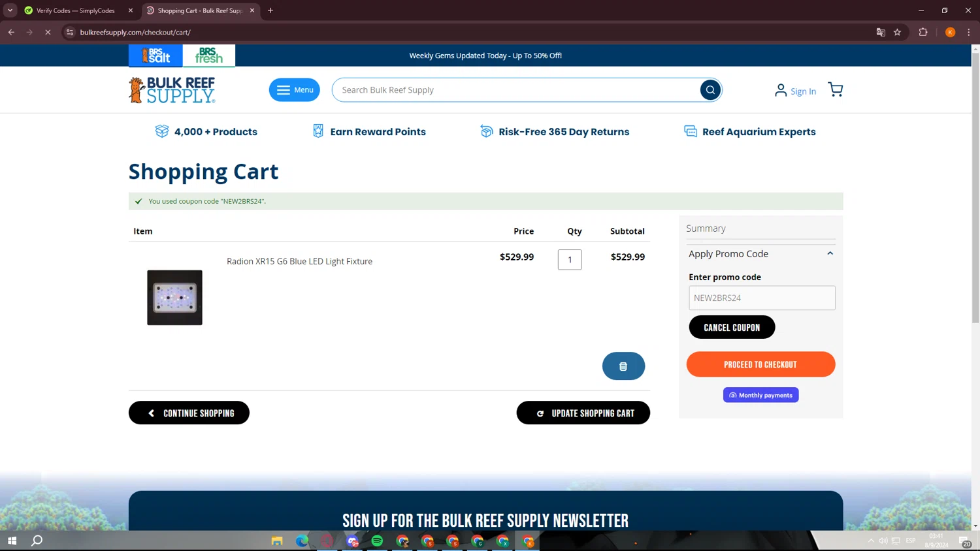
Task: Click the Monthly payments button
Action: pyautogui.click(x=760, y=395)
